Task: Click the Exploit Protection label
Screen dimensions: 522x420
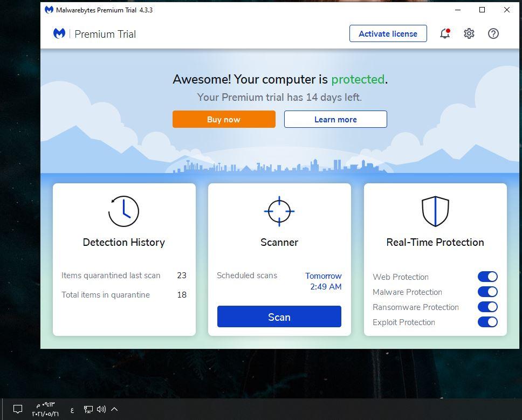Action: coord(403,322)
